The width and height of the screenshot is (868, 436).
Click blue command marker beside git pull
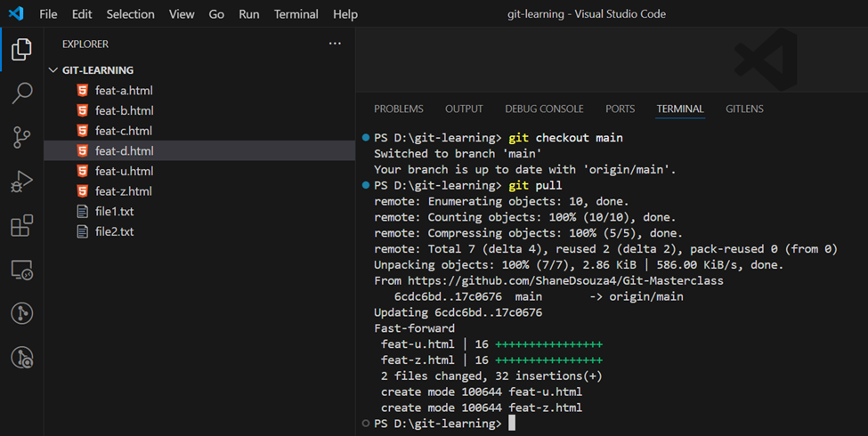365,185
